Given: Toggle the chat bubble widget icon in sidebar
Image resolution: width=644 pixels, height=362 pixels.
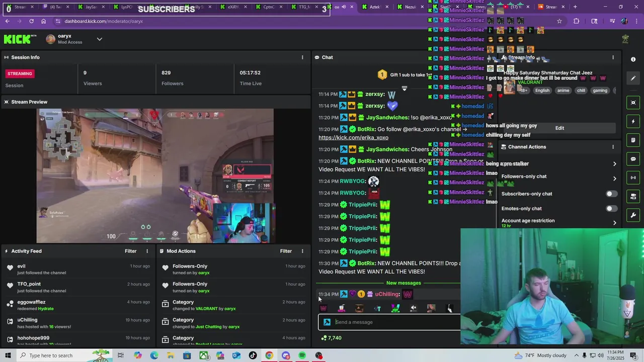Looking at the screenshot, I should [x=633, y=159].
